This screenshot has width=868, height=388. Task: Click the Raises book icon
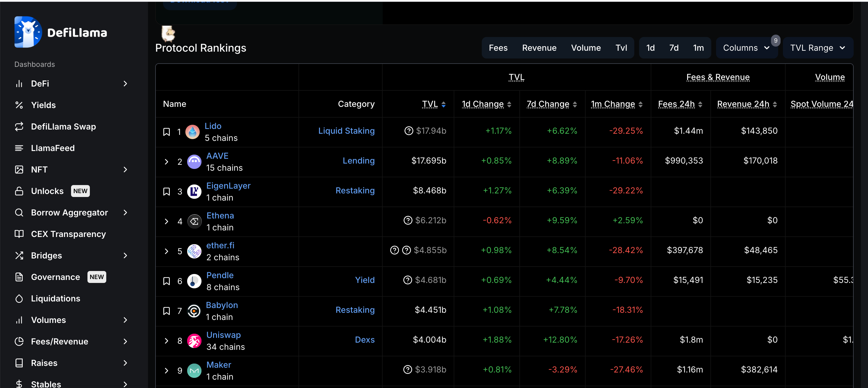pyautogui.click(x=19, y=363)
